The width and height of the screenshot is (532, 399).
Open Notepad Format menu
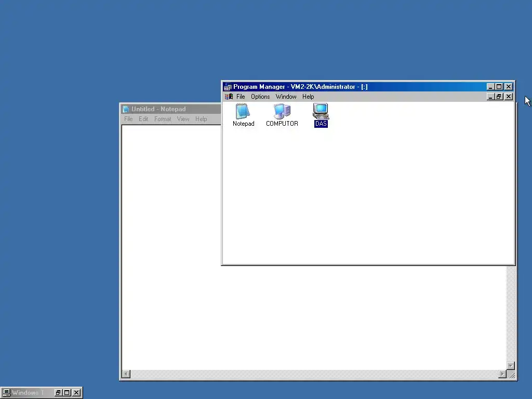coord(163,119)
